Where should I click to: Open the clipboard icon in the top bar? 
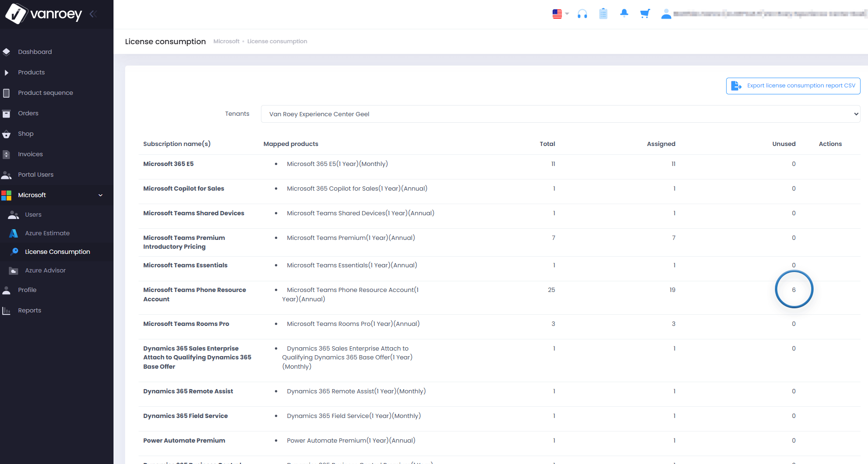tap(603, 14)
